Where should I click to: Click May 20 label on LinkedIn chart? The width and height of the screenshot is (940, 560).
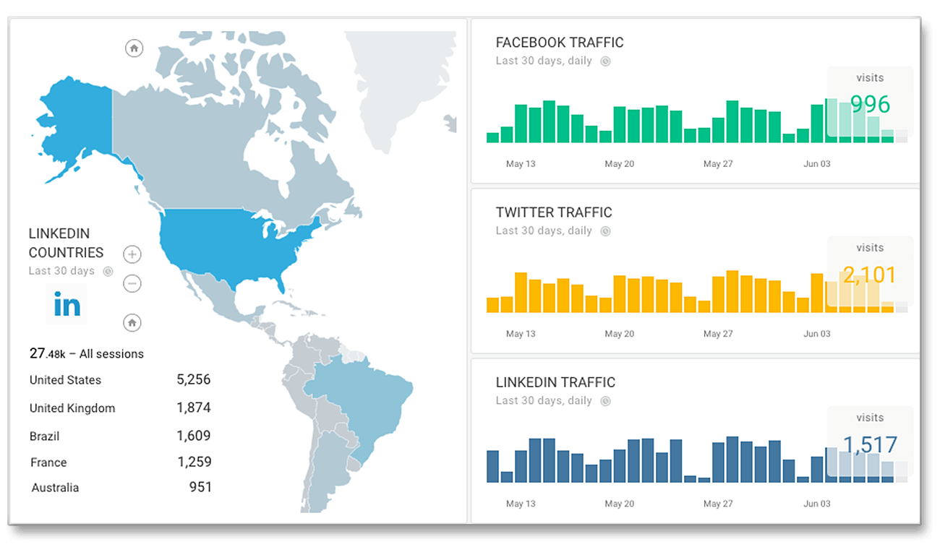pos(619,504)
